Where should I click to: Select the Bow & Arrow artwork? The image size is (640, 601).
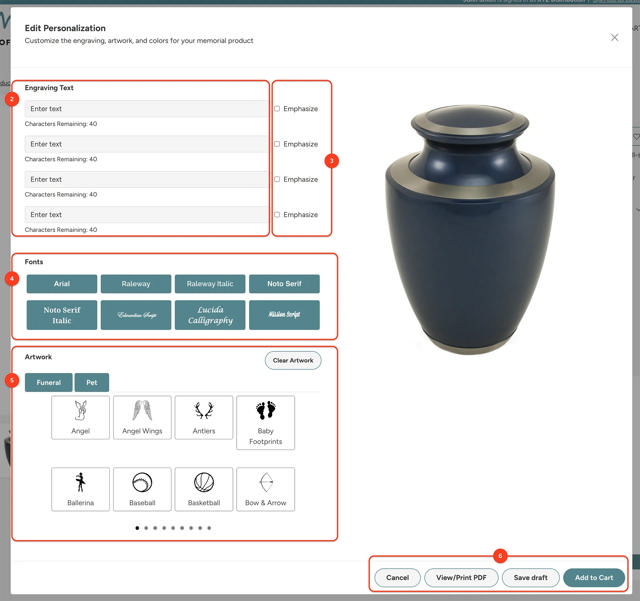click(x=265, y=489)
